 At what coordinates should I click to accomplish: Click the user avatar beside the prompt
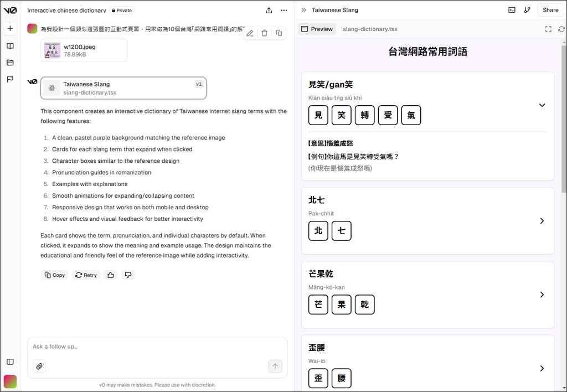pos(32,29)
